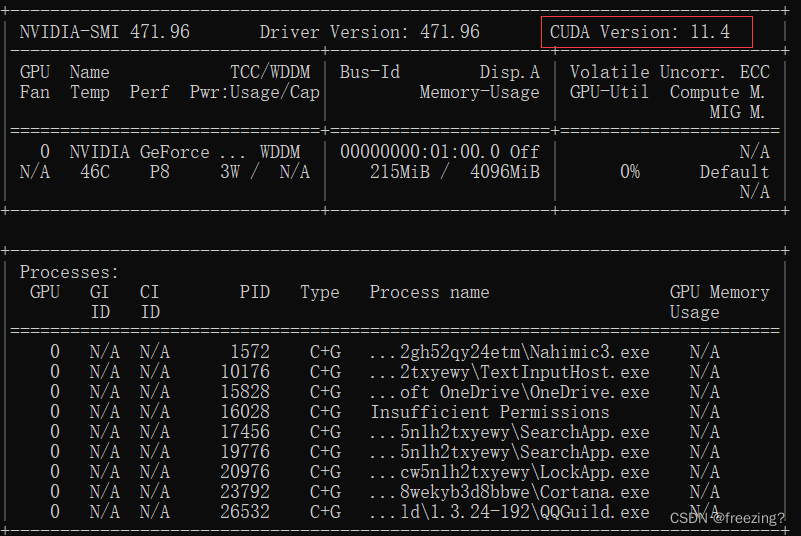Click the 'Memory-Usage' header
The width and height of the screenshot is (801, 536).
click(x=479, y=92)
